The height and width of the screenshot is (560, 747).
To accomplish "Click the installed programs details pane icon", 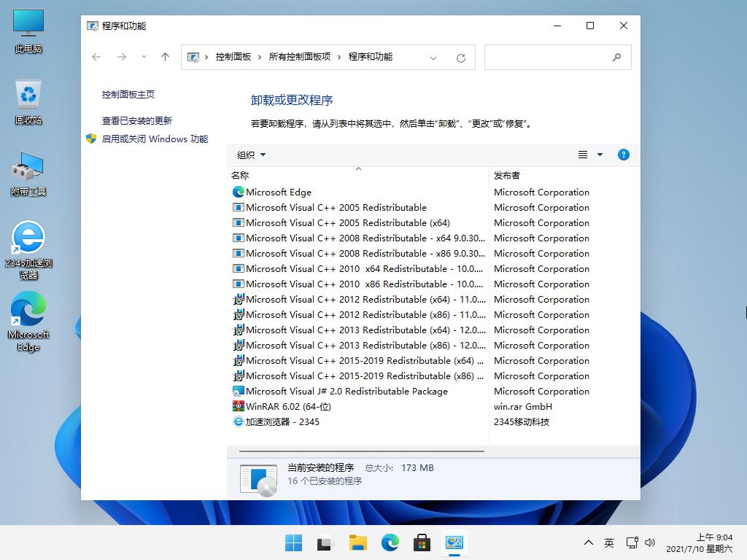I will [x=259, y=480].
